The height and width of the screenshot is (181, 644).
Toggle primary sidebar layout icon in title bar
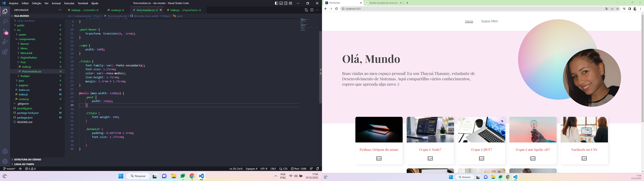click(276, 3)
